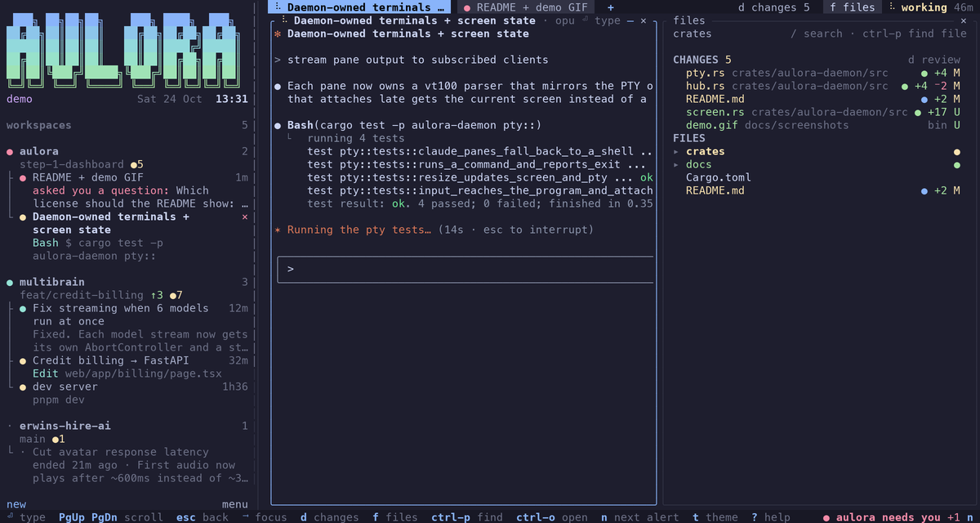Click the workspaces header
This screenshot has height=523, width=980.
tap(39, 125)
